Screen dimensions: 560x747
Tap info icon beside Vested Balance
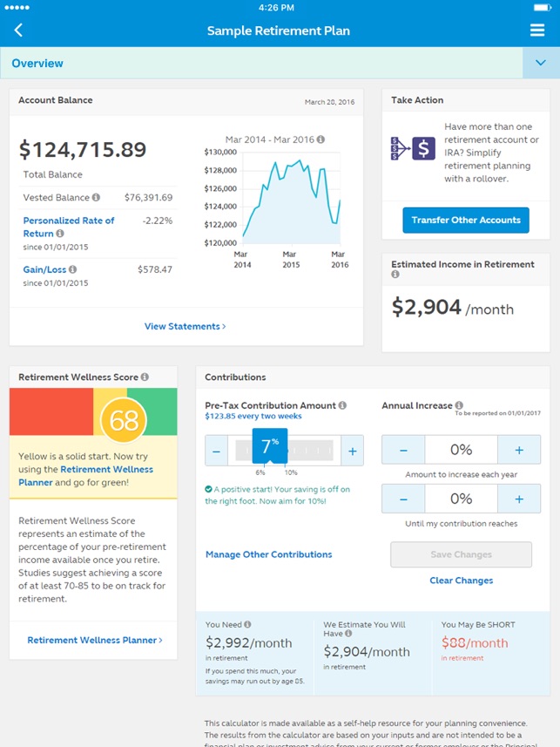(96, 198)
